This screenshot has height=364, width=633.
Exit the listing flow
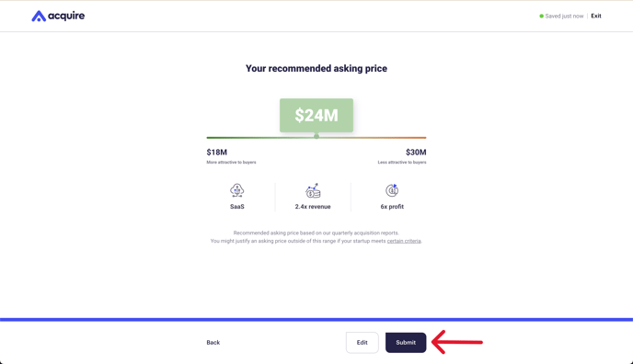[596, 17]
